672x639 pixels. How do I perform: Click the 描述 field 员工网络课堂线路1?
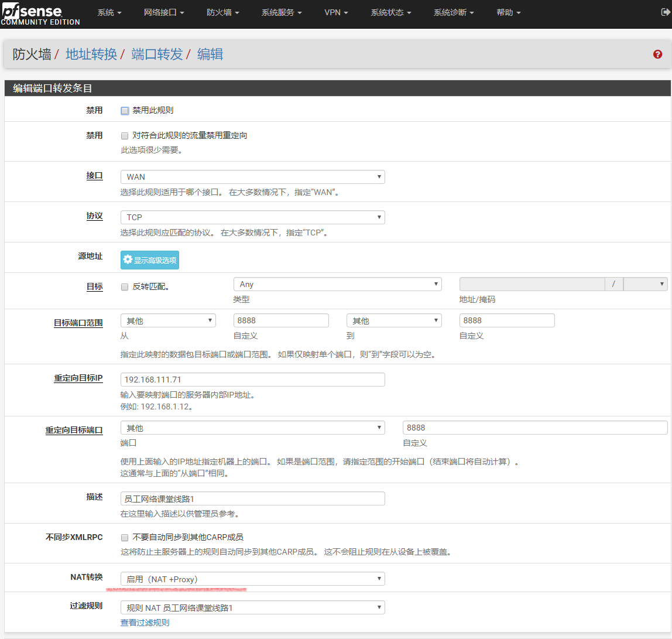[252, 498]
